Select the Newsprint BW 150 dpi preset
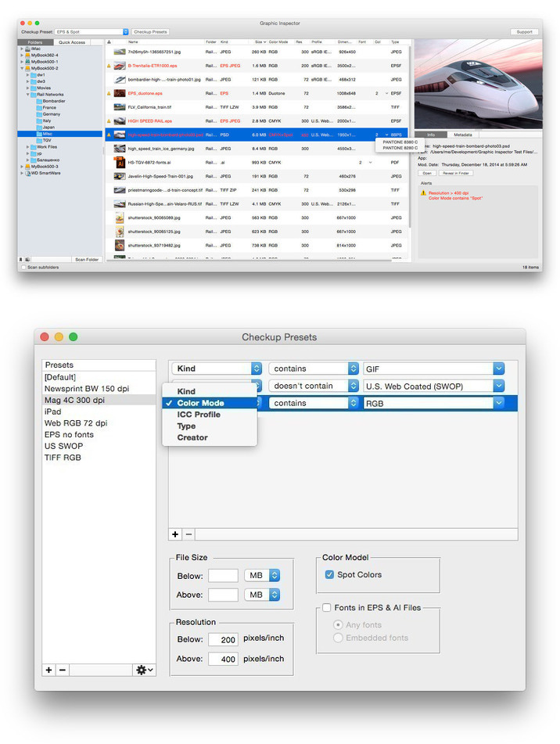This screenshot has height=744, width=560. (86, 389)
